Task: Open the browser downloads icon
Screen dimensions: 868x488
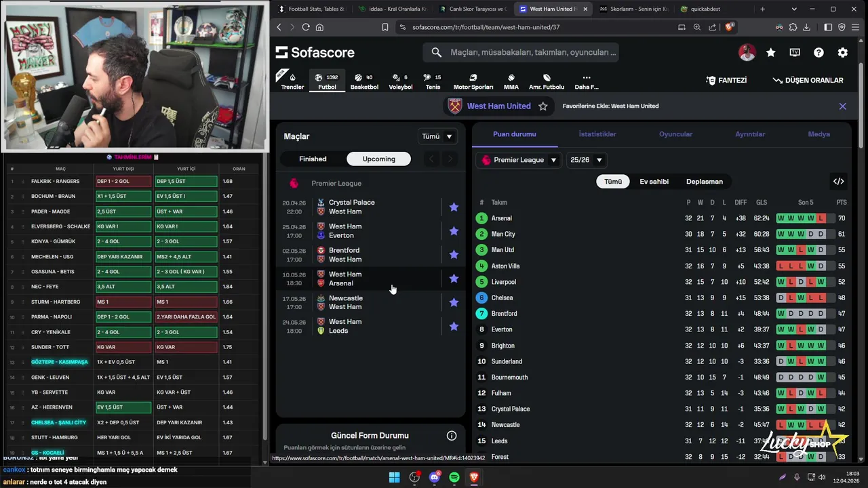Action: coord(807,27)
